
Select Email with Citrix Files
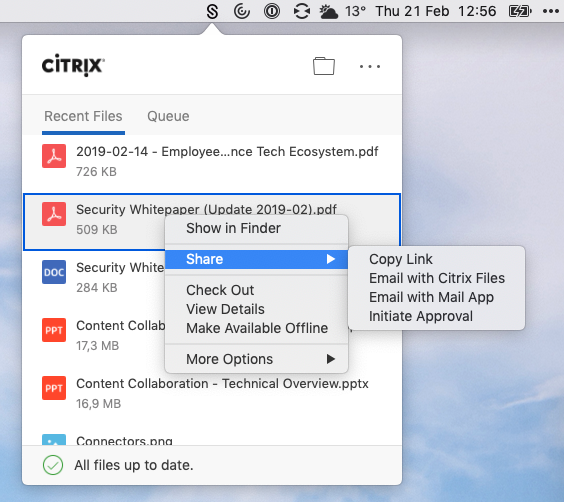coord(436,278)
